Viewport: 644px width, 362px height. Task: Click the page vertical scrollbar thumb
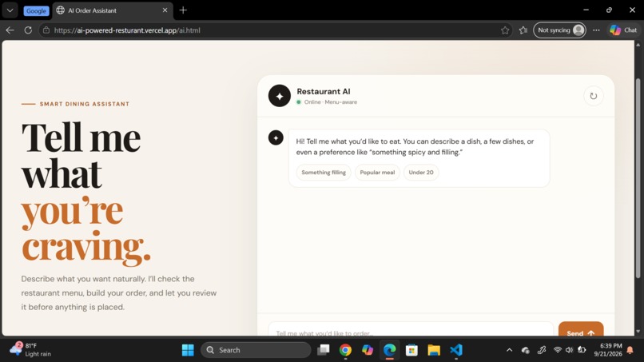coord(638,178)
